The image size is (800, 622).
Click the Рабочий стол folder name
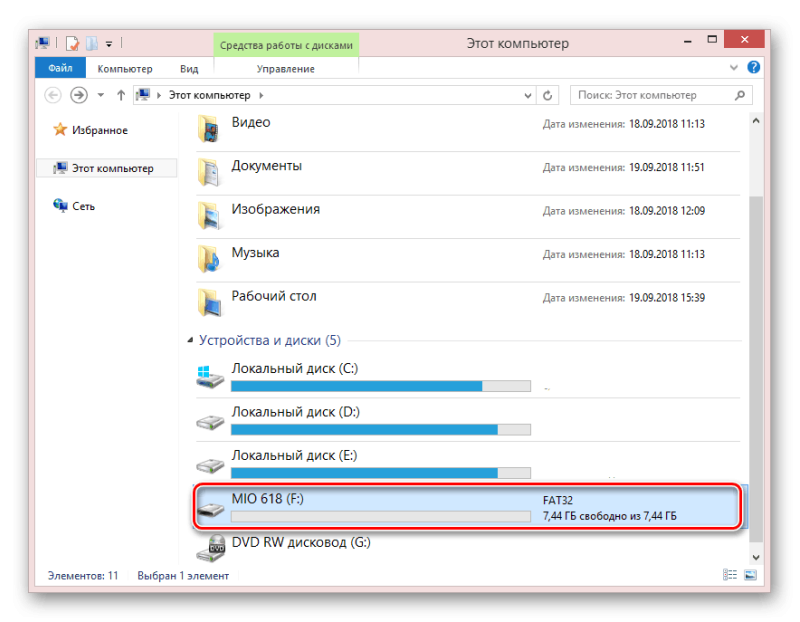pos(274,296)
